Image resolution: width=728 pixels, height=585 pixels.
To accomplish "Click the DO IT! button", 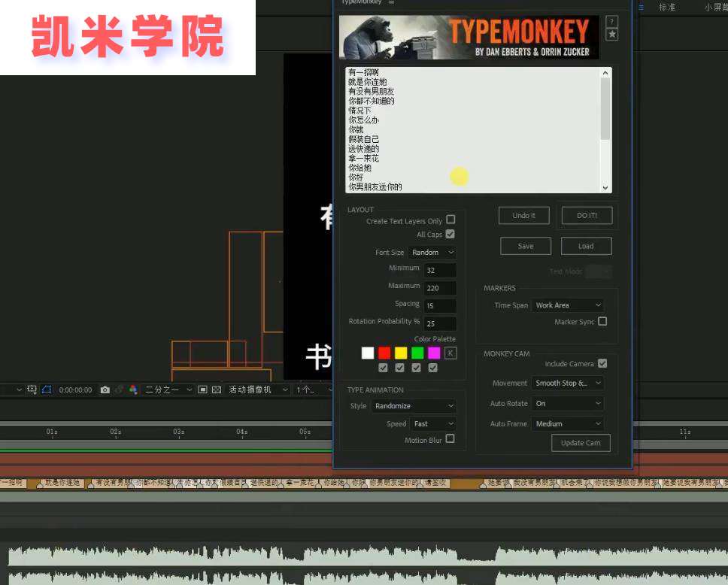I will (587, 216).
